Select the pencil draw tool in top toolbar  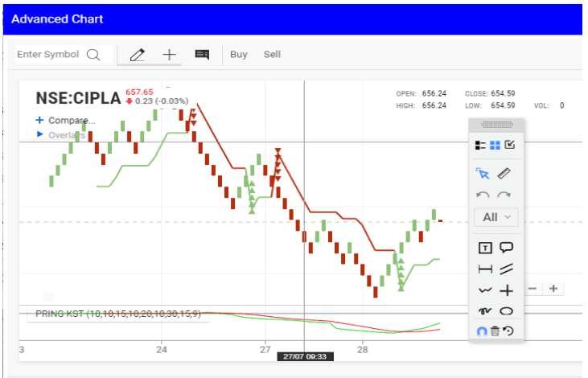137,55
